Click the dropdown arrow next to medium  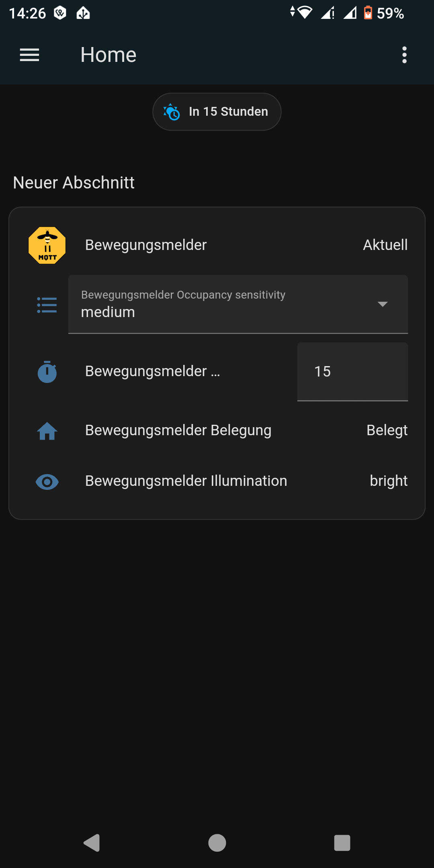[x=383, y=304]
